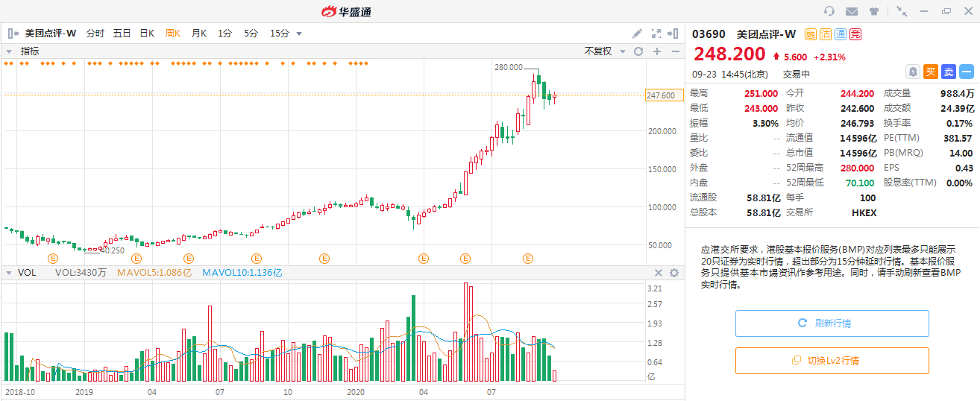Open the messages envelope icon

pyautogui.click(x=852, y=11)
